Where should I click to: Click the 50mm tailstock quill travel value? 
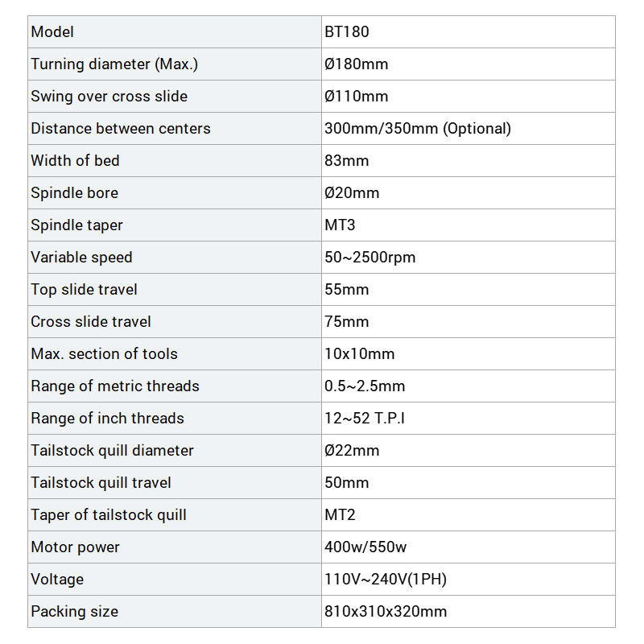point(346,482)
